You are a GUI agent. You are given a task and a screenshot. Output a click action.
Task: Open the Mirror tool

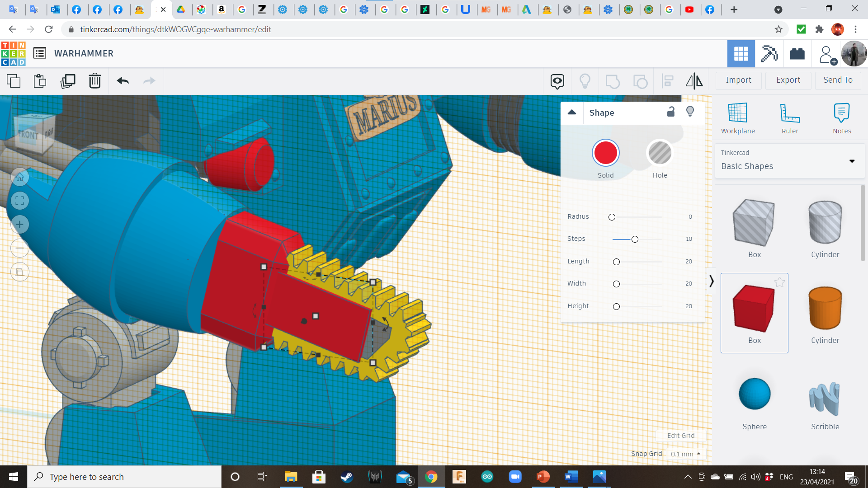694,81
